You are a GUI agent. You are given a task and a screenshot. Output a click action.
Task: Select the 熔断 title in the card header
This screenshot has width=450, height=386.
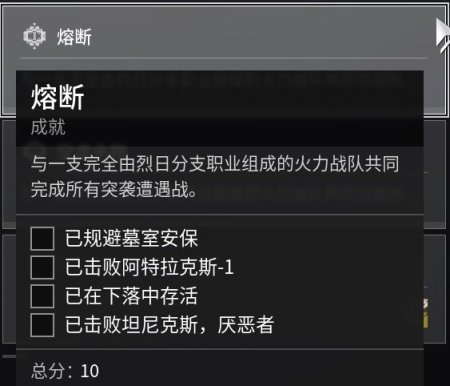pos(74,37)
